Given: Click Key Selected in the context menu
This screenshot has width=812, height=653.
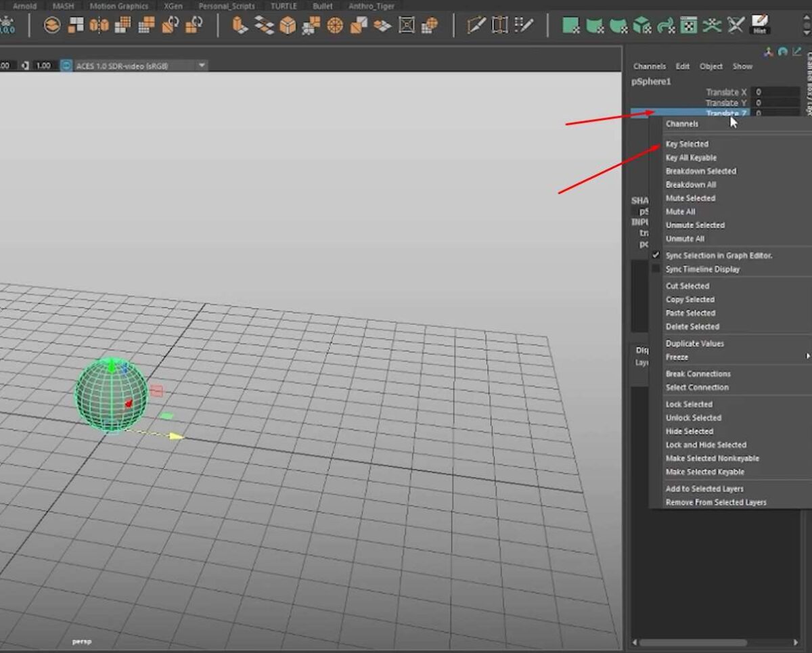Looking at the screenshot, I should (687, 143).
